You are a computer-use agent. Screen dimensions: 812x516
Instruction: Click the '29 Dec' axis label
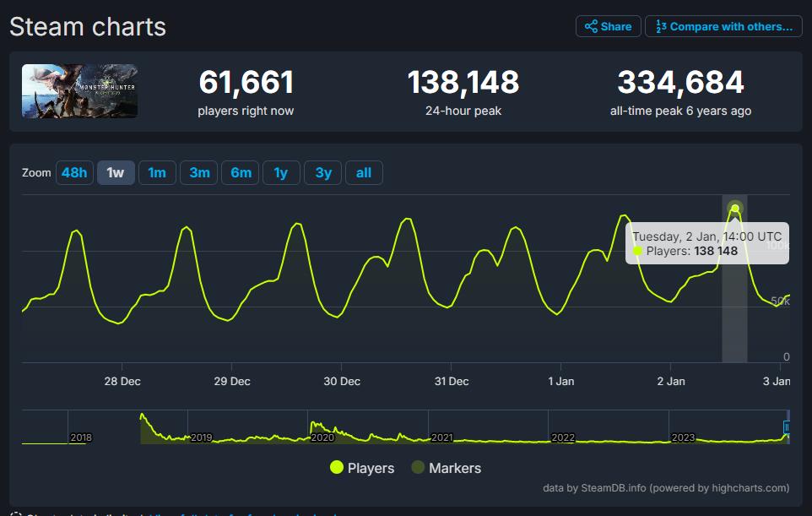point(232,382)
